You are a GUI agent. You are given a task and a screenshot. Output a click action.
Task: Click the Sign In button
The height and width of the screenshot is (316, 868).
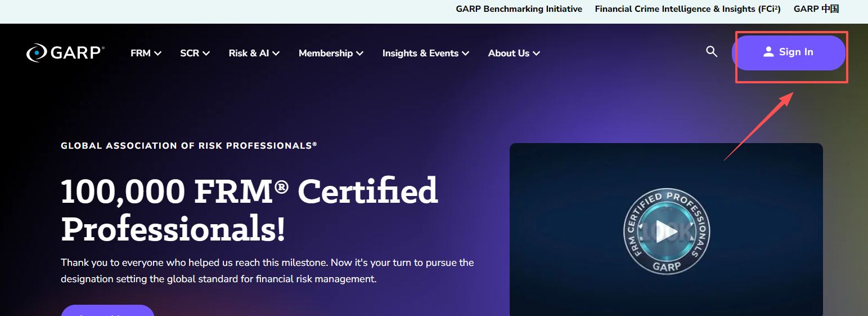tap(789, 52)
